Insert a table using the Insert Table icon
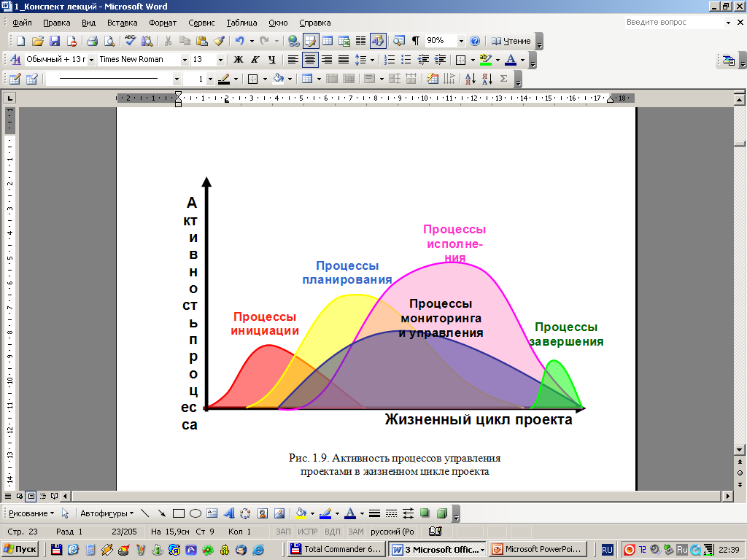747x560 pixels. (328, 41)
